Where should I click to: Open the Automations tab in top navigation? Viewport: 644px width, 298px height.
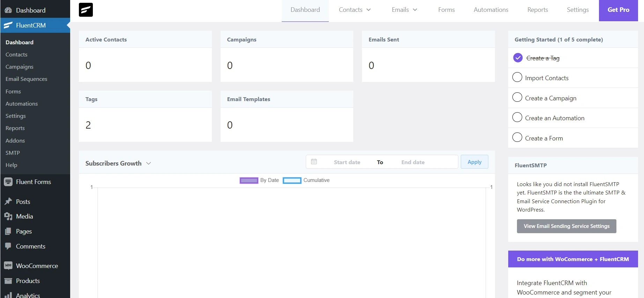click(491, 10)
